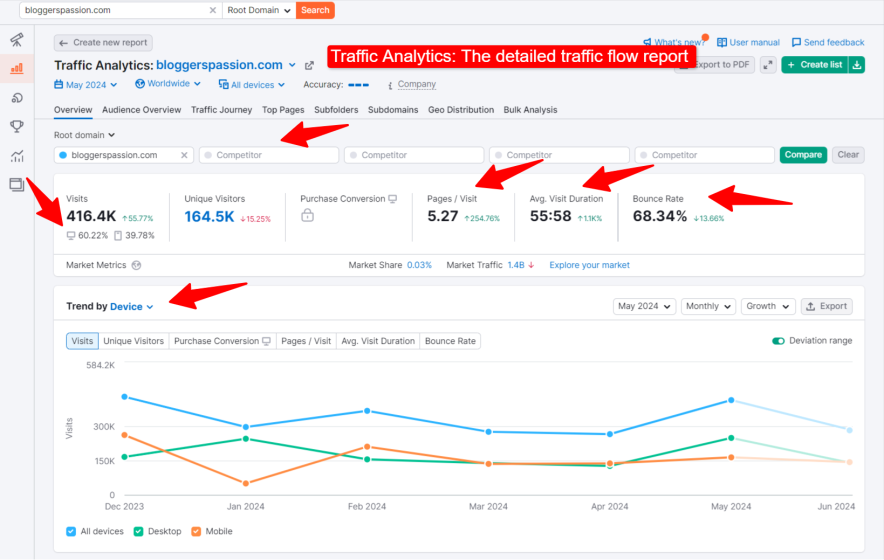Expand the Root domain scope selector
This screenshot has height=560, width=884.
85,135
